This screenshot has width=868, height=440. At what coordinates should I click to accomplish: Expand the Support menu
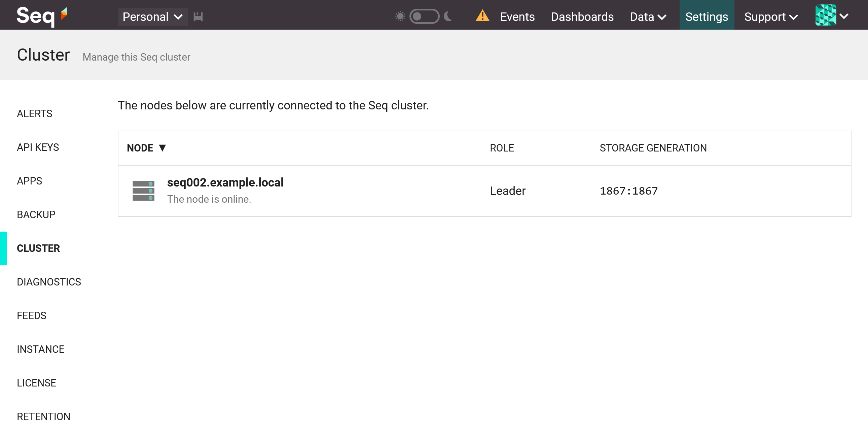point(771,16)
